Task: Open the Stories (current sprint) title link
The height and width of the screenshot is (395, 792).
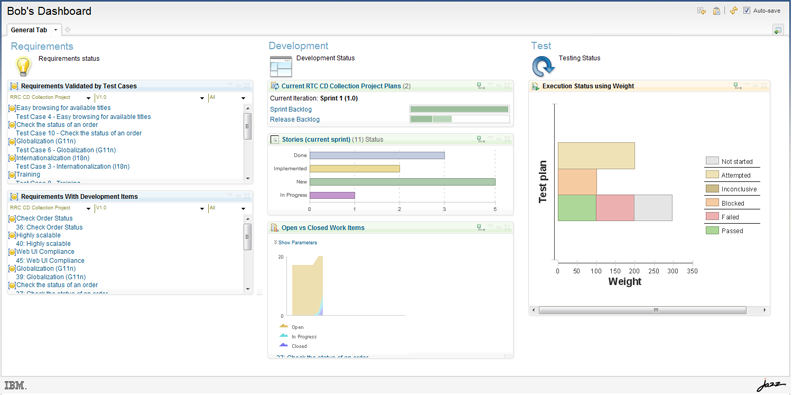Action: pos(316,139)
